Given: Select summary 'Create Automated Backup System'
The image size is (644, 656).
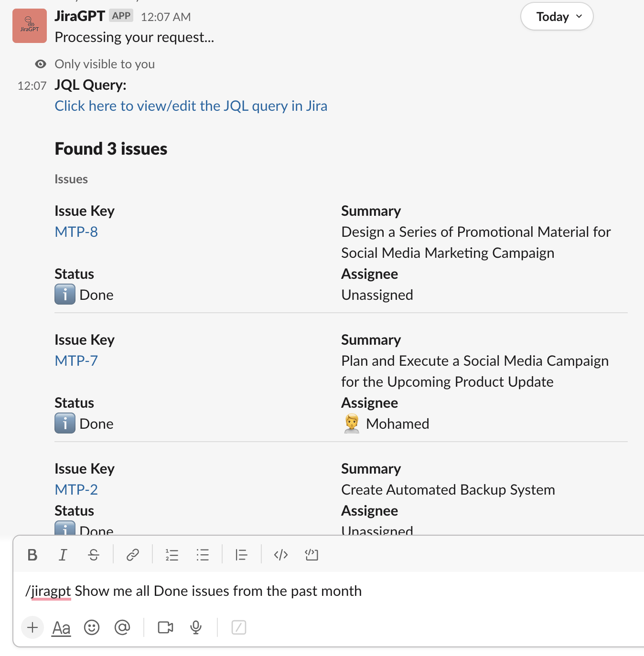Looking at the screenshot, I should (448, 490).
